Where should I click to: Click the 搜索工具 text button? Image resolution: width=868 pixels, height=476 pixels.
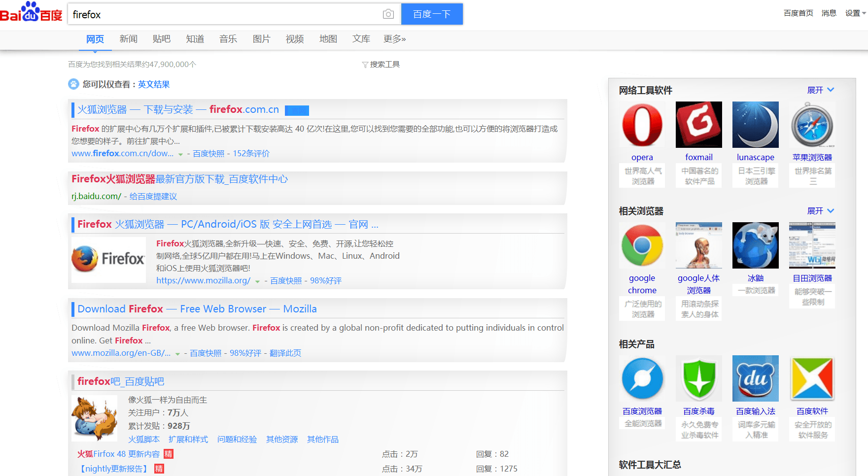tap(384, 65)
